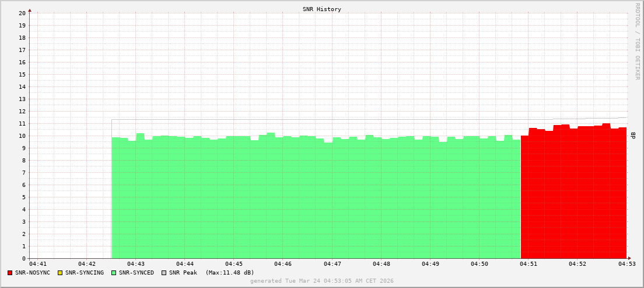Select the SNR-NOSYNC legend label
644x288 pixels.
pyautogui.click(x=33, y=273)
